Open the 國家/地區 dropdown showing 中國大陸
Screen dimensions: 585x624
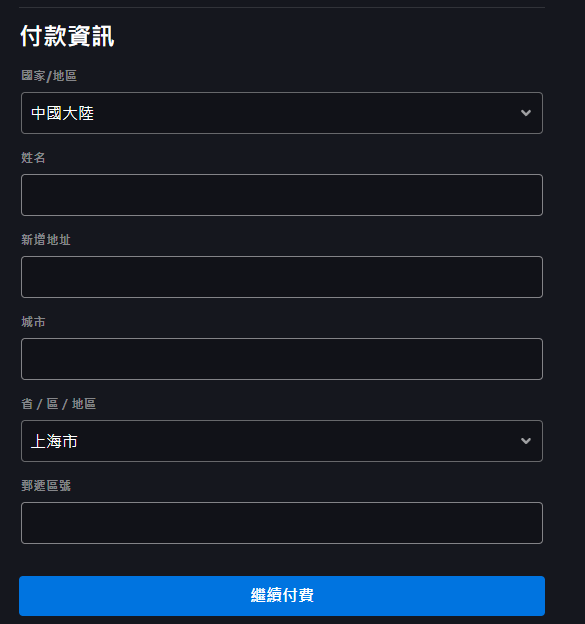click(282, 113)
